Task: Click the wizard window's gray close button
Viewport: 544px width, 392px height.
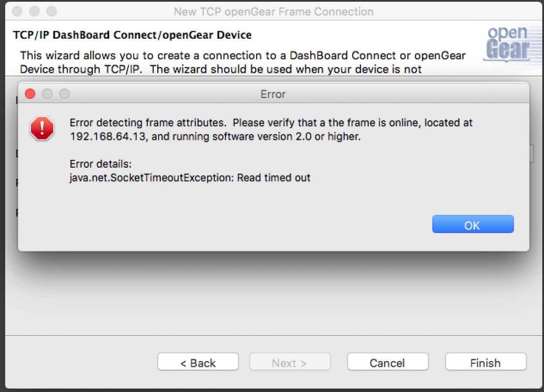Action: pos(17,11)
